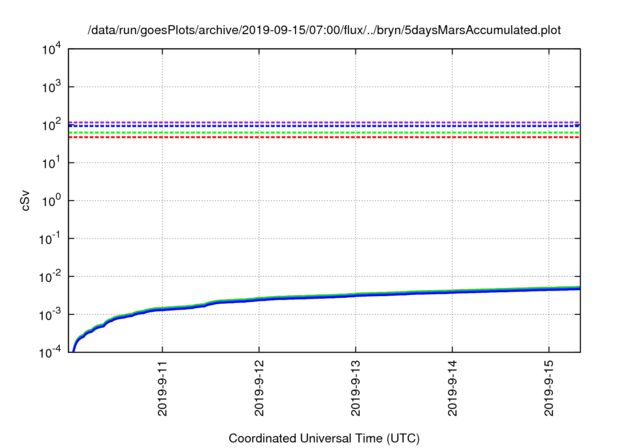Click the cSv y-axis label
This screenshot has height=448, width=640.
click(25, 201)
